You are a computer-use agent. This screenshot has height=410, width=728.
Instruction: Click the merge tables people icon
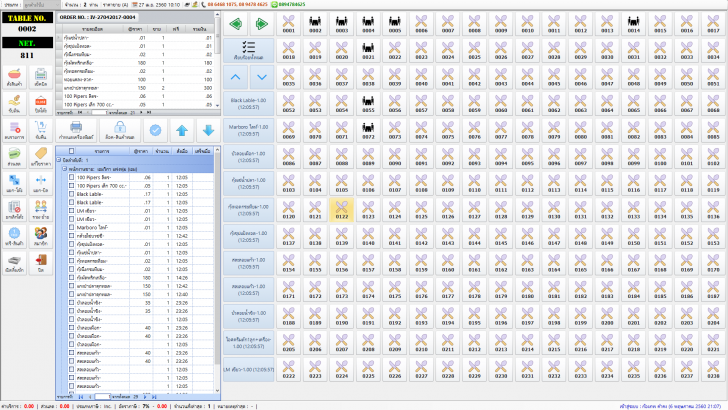click(x=41, y=210)
